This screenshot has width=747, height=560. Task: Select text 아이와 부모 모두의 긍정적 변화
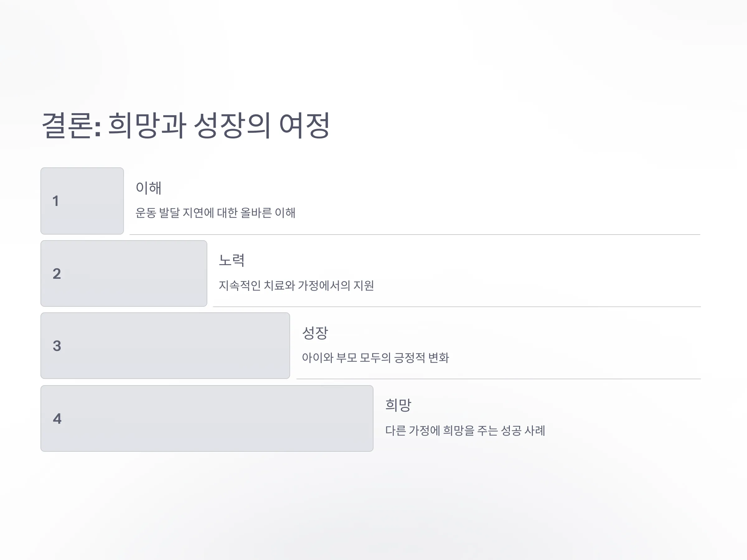coord(376,358)
